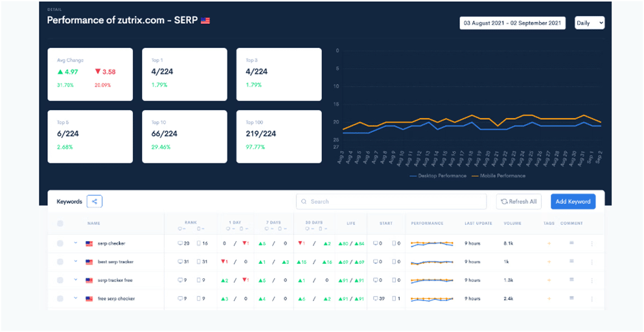Sort by the Last Update column header
Screen dimensions: 644x332
pyautogui.click(x=478, y=224)
